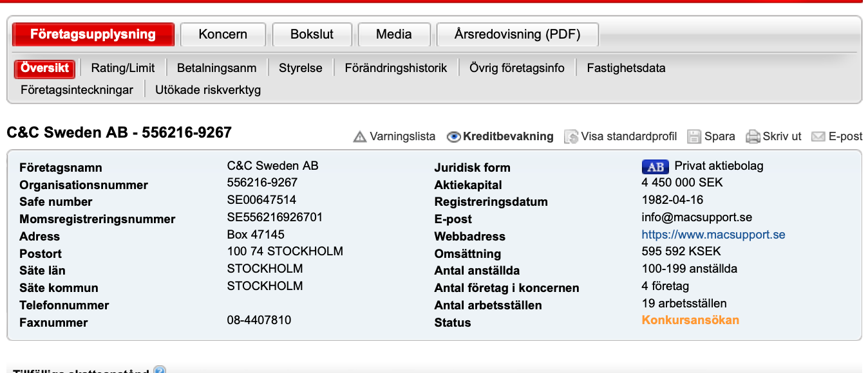Open the Varningslista warning triangle icon

[x=360, y=136]
